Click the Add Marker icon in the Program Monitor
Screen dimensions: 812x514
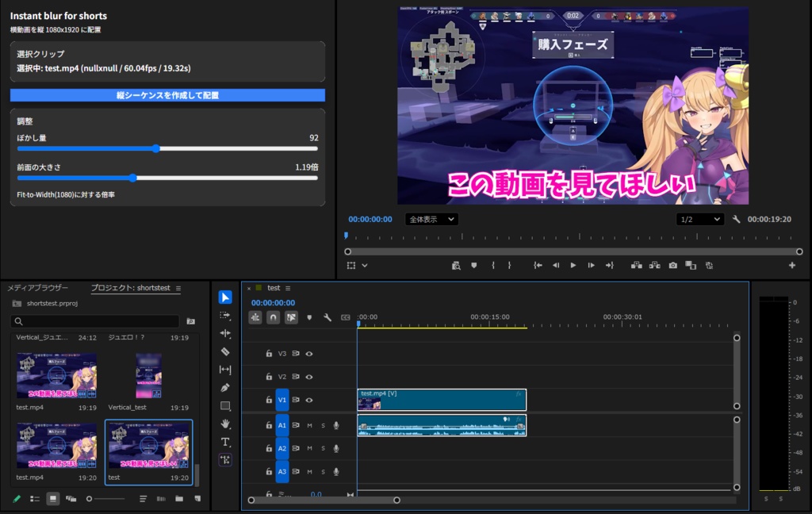[x=473, y=265]
